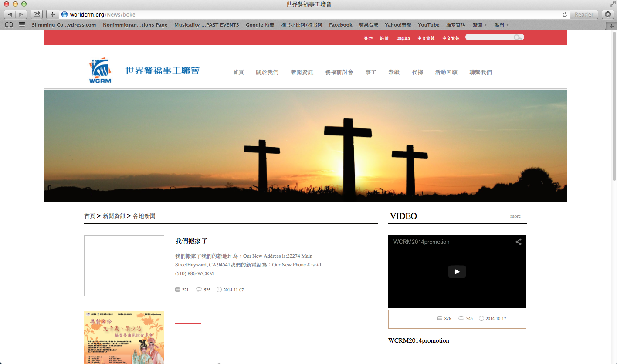Open the 蘋果台灣 bookmark
This screenshot has height=364, width=617.
coord(369,25)
